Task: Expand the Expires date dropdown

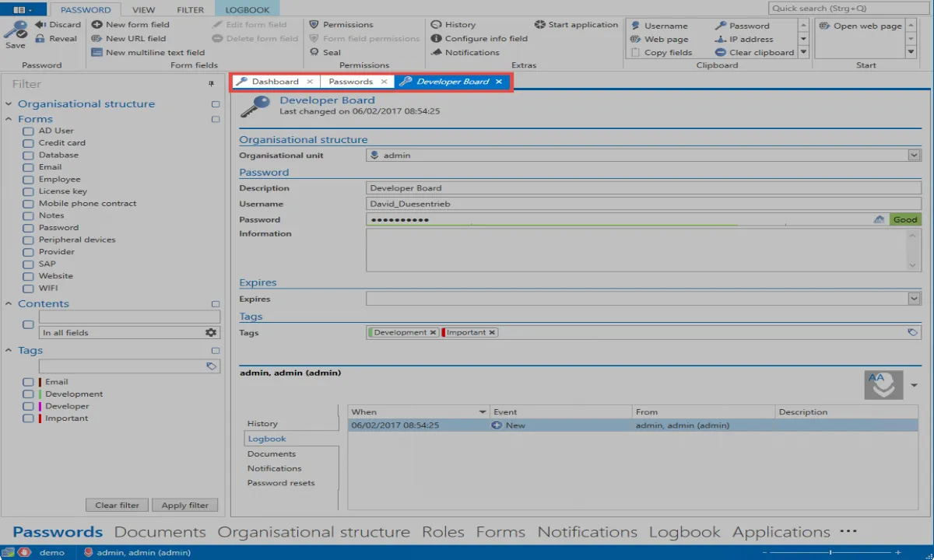Action: 914,299
